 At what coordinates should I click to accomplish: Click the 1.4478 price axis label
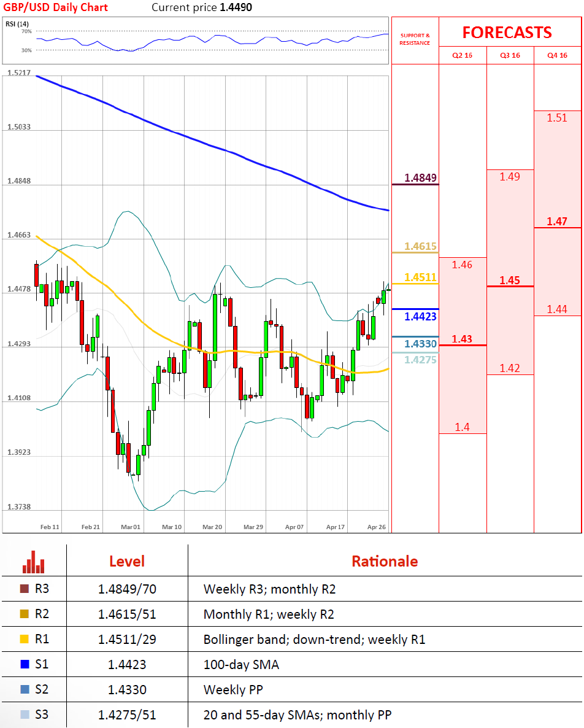(x=19, y=289)
